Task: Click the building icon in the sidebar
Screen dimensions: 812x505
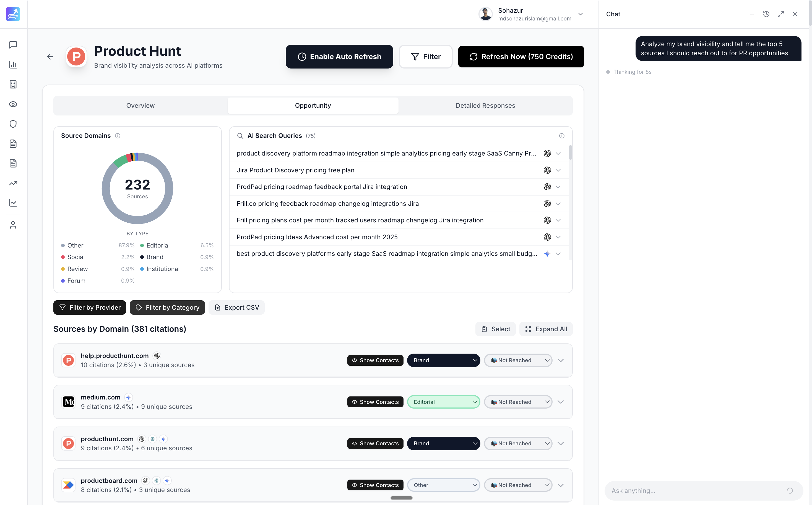Action: coord(13,84)
